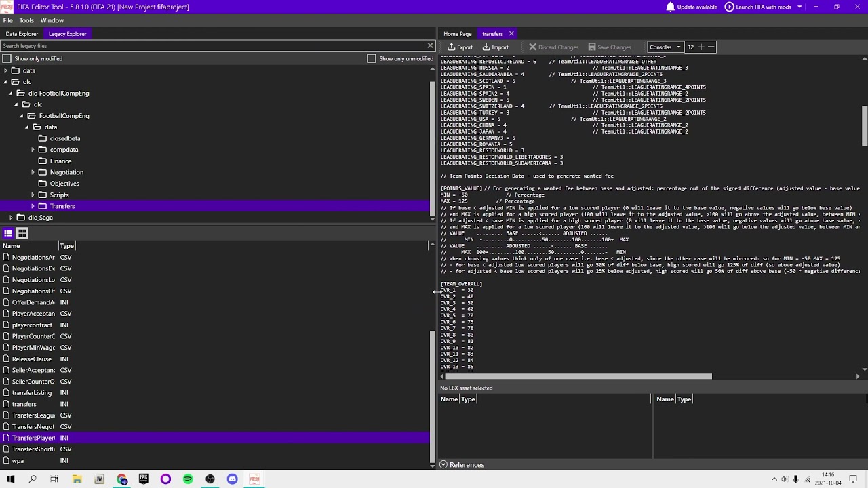Close the transfers tab
Image resolution: width=868 pixels, height=488 pixels.
(x=511, y=34)
